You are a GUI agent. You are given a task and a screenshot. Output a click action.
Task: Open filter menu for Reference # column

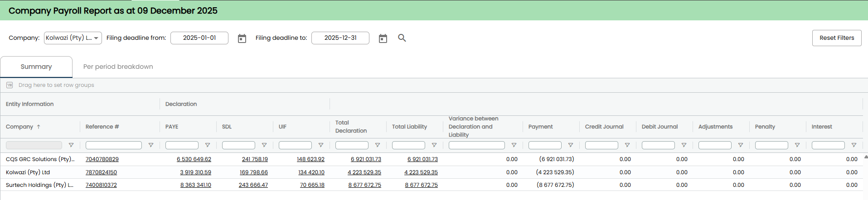tap(151, 145)
